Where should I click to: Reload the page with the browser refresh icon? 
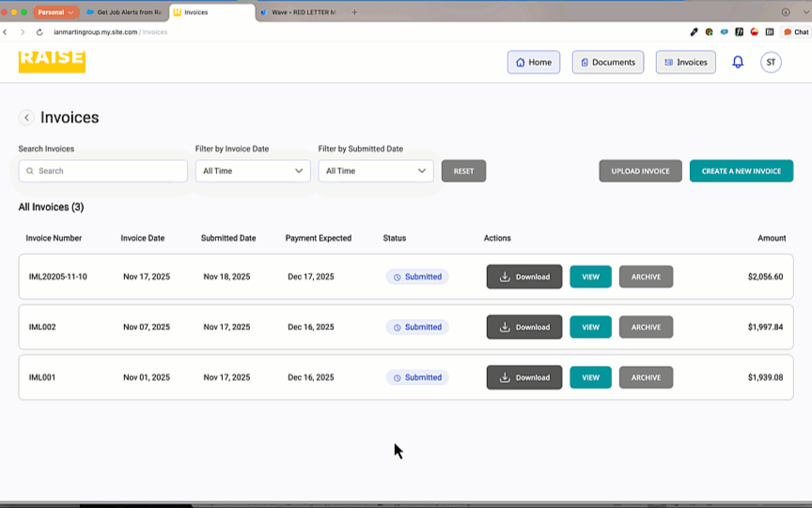pos(39,32)
